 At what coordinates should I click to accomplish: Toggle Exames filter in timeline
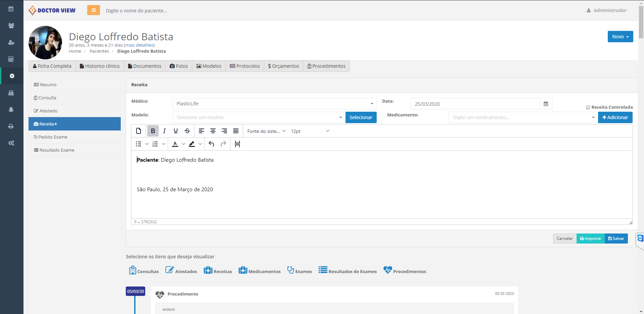[300, 271]
